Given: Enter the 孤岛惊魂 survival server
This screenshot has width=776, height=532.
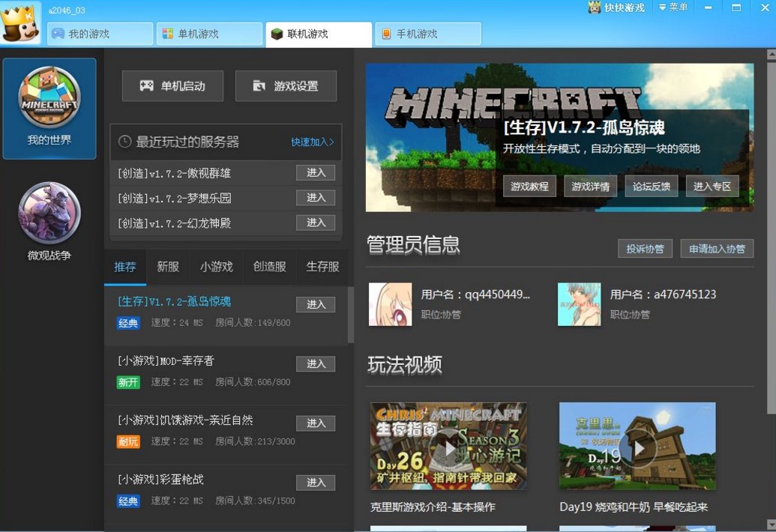Looking at the screenshot, I should (316, 304).
